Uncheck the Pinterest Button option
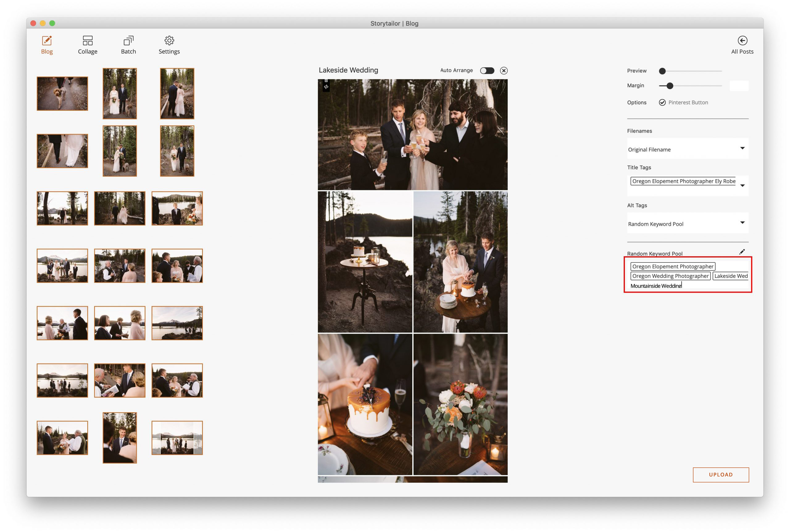The image size is (790, 532). [x=662, y=102]
